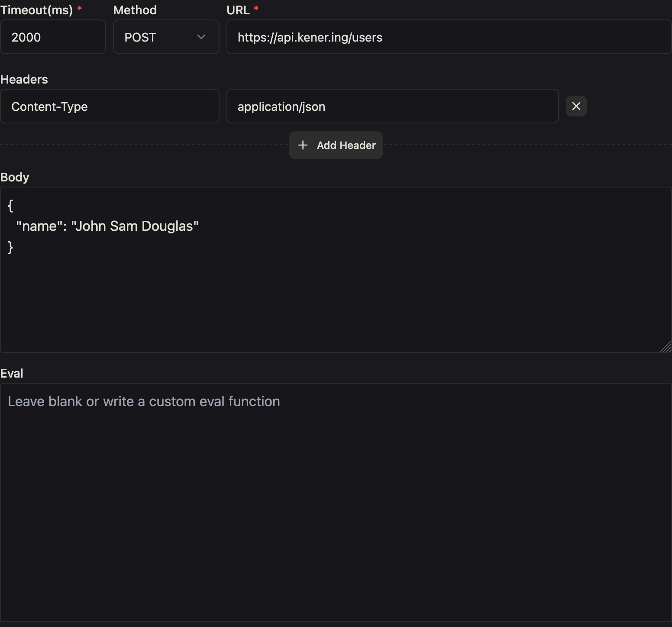The height and width of the screenshot is (627, 672).
Task: Click the Eval section label
Action: pos(12,373)
